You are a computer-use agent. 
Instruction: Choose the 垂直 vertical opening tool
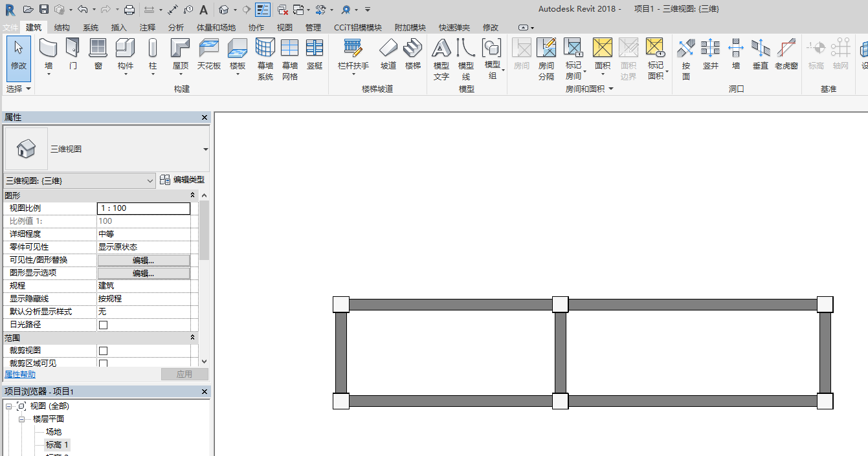coord(761,54)
